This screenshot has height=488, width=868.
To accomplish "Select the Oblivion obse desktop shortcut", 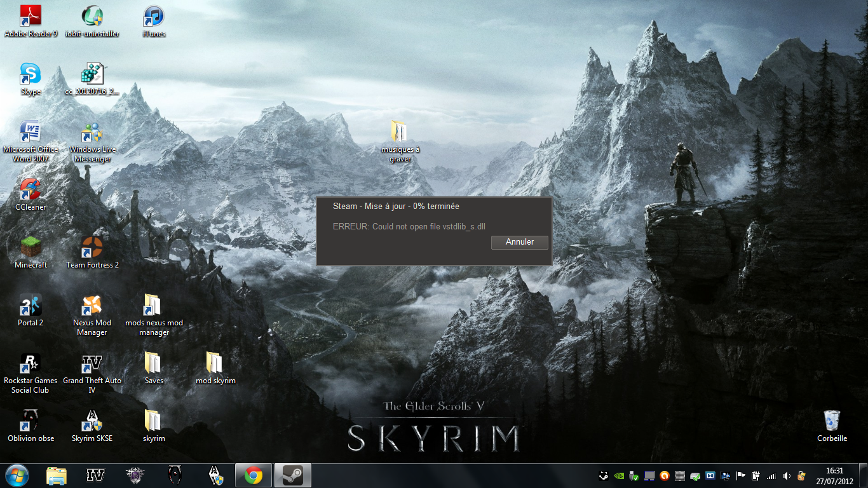I will (x=31, y=426).
